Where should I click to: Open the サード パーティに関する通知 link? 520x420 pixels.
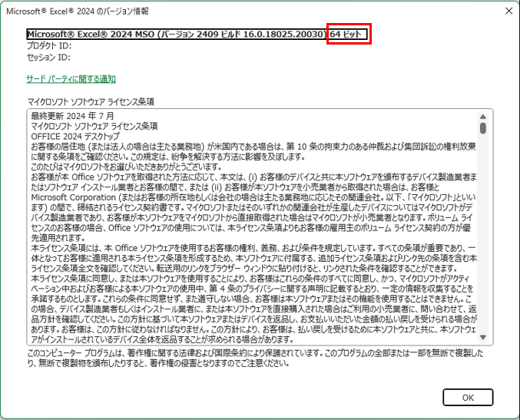(71, 79)
